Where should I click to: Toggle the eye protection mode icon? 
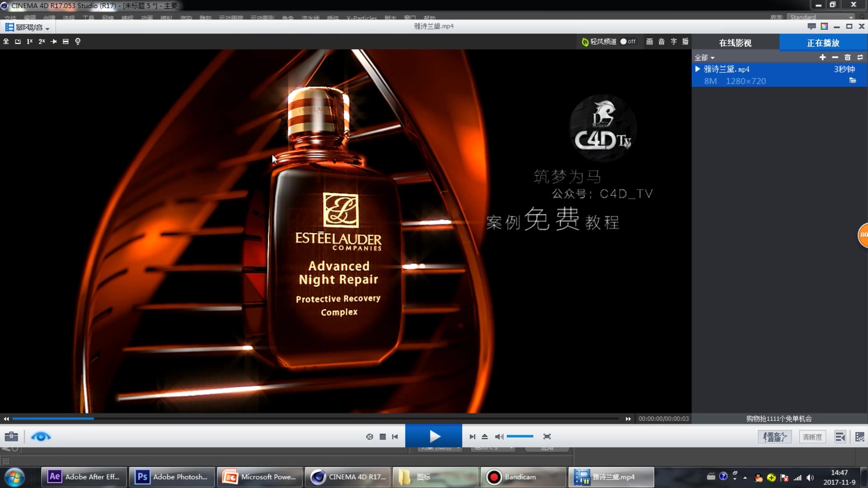[41, 437]
